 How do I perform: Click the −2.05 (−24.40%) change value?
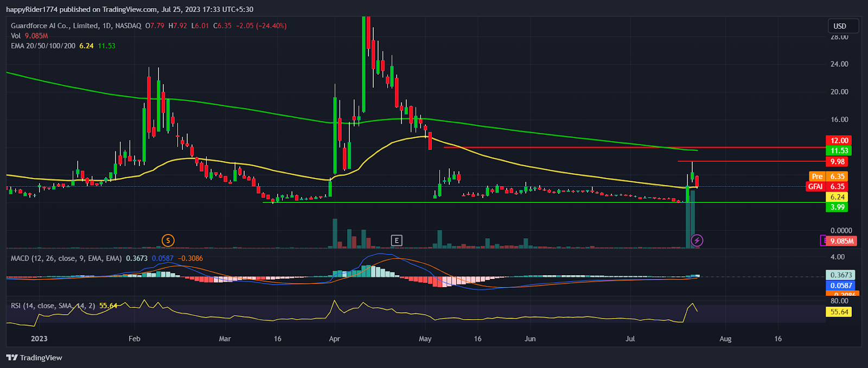pos(261,26)
